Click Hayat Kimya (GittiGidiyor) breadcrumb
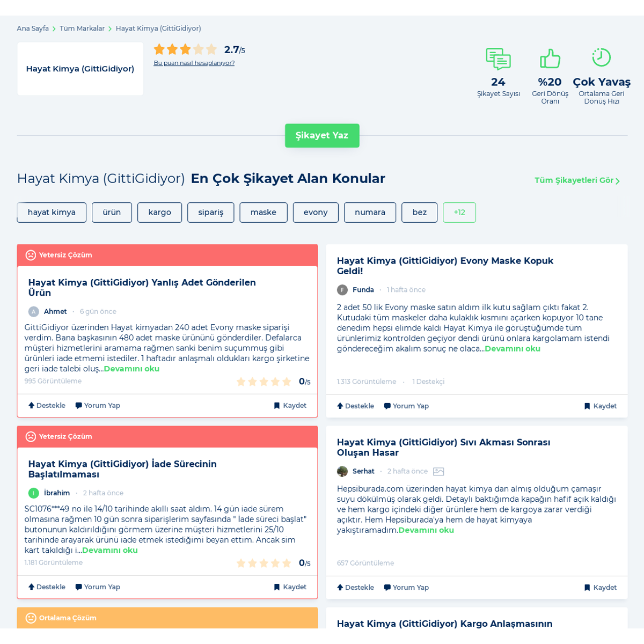Screen dimensions: 644x644 (x=158, y=28)
